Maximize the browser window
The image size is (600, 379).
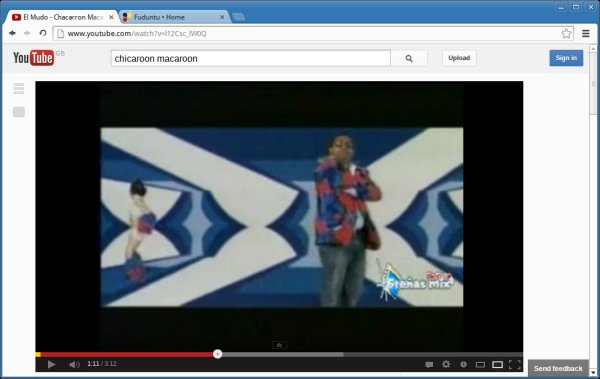(x=576, y=7)
